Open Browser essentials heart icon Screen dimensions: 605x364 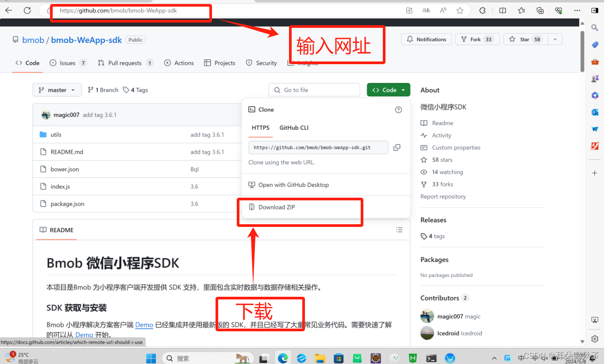tap(559, 10)
